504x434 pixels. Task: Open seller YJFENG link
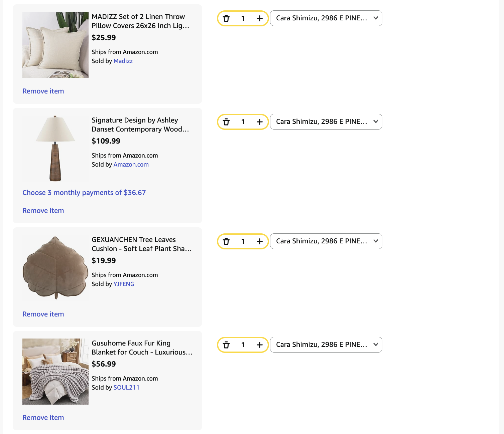124,284
